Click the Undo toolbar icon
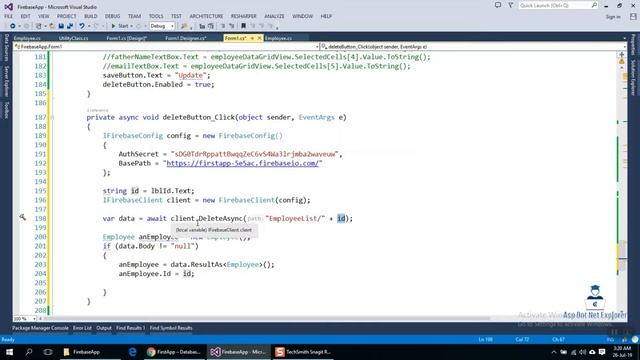This screenshot has width=640, height=360. 82,26
